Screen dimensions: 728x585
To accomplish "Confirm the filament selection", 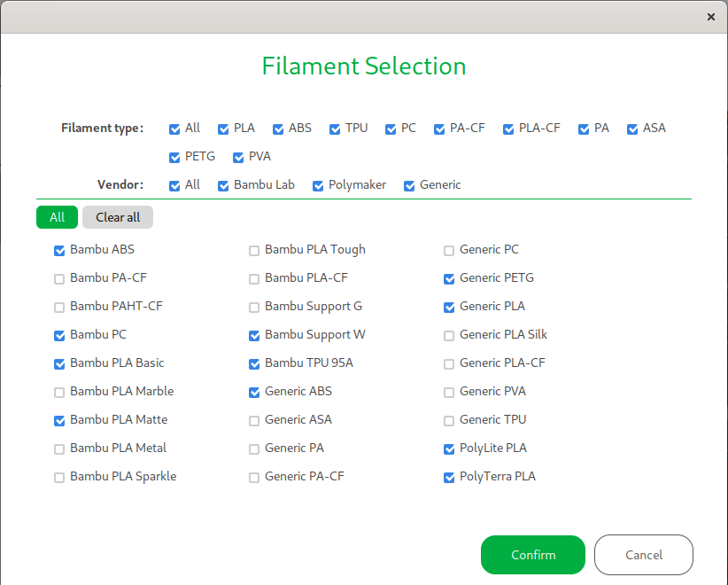I will 533,555.
